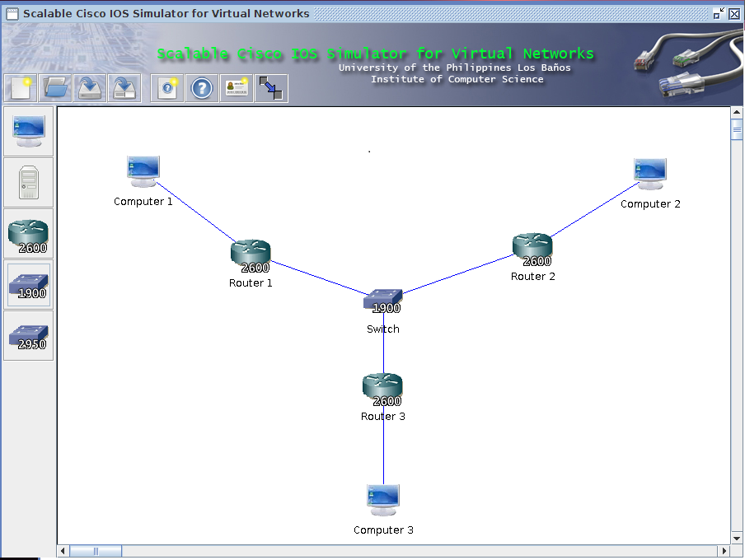Open Router 3 in the topology

[x=382, y=385]
